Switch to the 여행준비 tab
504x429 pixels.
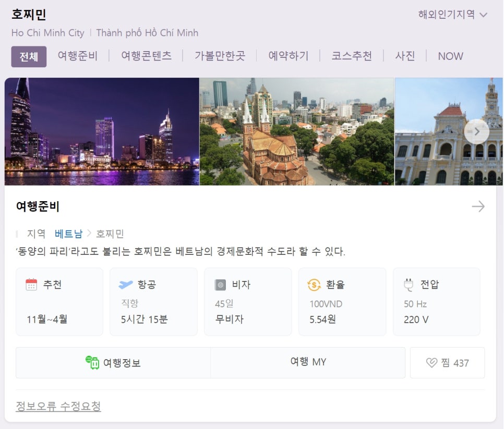tap(77, 56)
